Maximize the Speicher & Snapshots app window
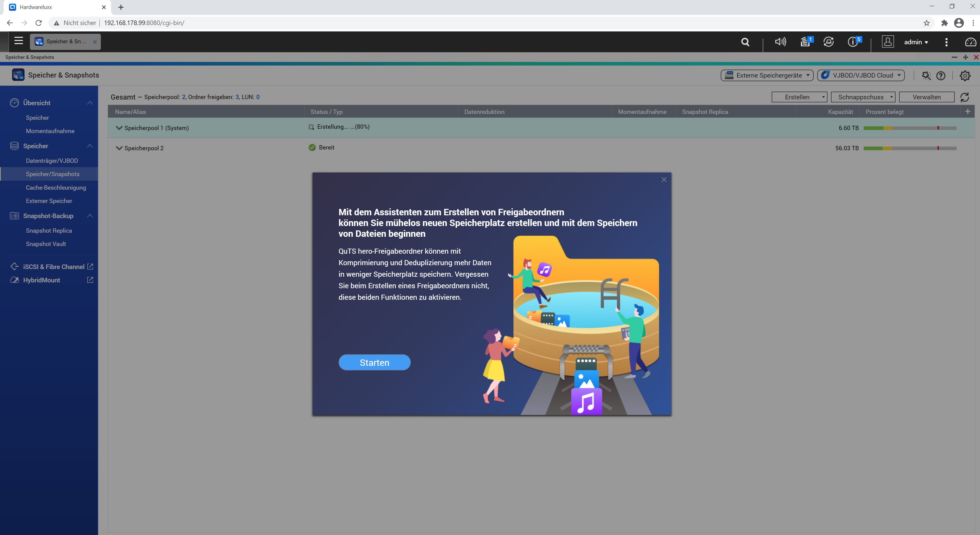Image resolution: width=980 pixels, height=535 pixels. pyautogui.click(x=965, y=57)
